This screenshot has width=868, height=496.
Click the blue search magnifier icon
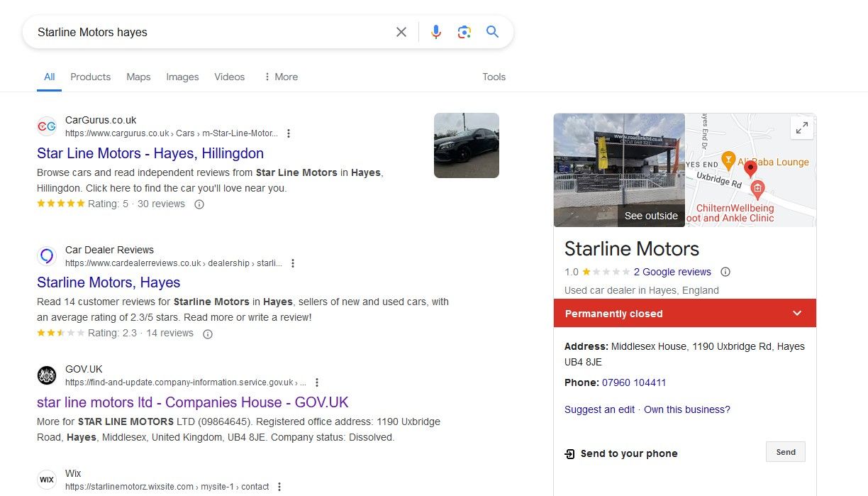pos(493,32)
